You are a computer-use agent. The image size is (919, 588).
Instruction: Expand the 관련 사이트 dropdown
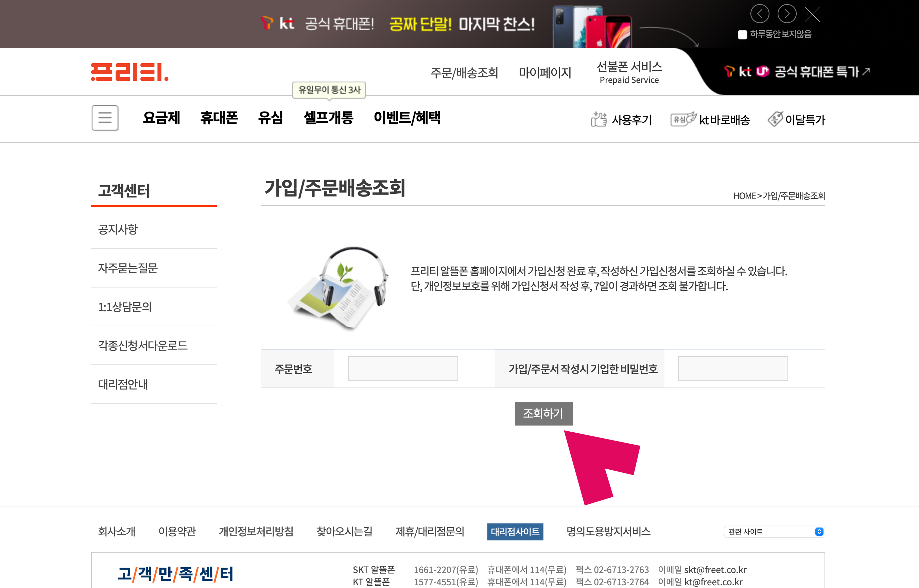tap(774, 532)
